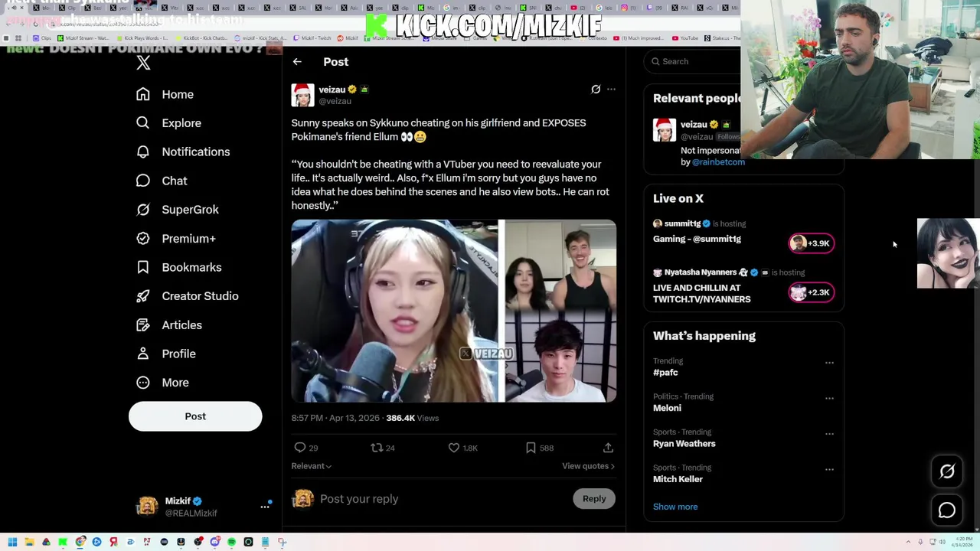Open veizau's avatar on the post
The width and height of the screenshot is (980, 551).
click(303, 95)
